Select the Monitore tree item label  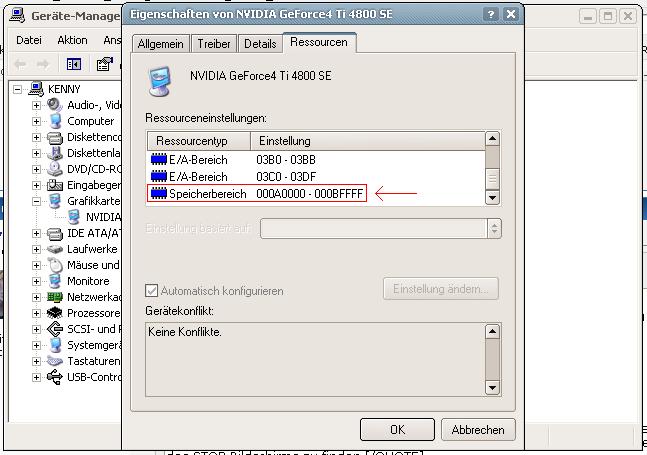point(88,281)
